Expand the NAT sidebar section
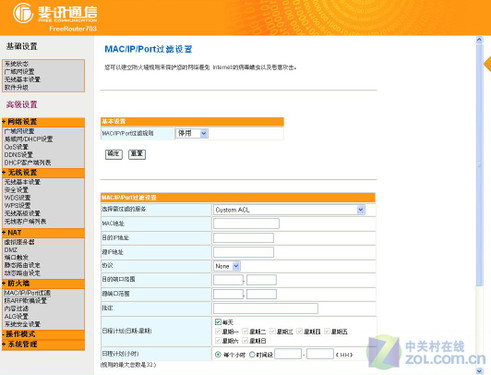The image size is (491, 375). 43,233
